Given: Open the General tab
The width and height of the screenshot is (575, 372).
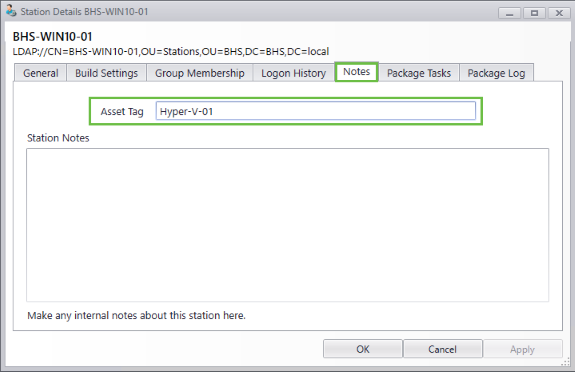Looking at the screenshot, I should point(41,73).
